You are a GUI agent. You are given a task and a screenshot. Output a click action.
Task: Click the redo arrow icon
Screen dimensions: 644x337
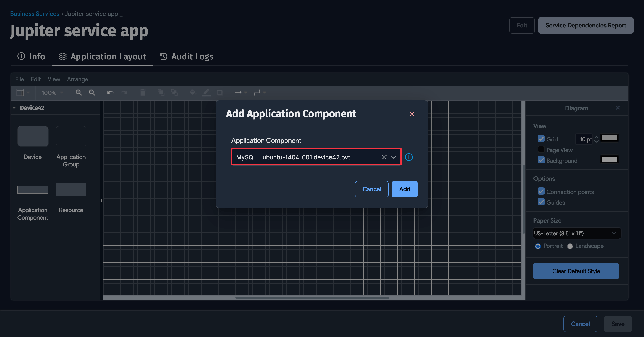pyautogui.click(x=124, y=93)
